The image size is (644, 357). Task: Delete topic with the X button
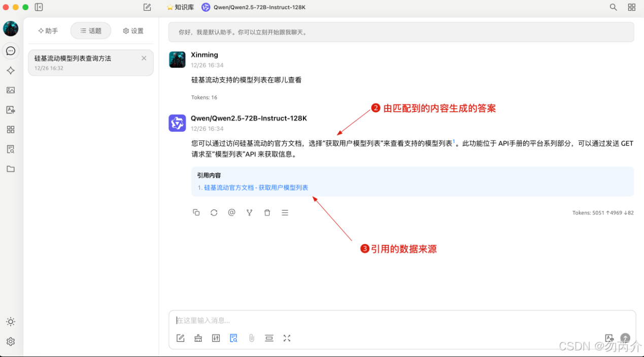144,58
